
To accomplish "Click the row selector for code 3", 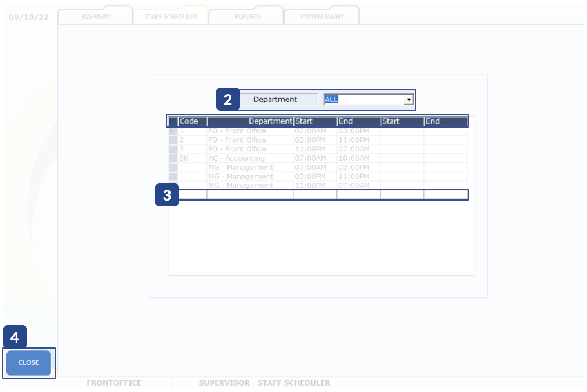I will pos(173,149).
